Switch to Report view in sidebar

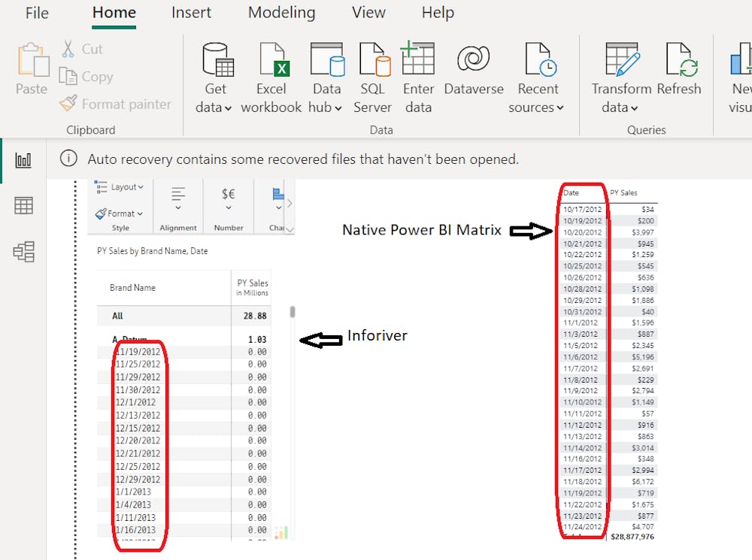point(23,160)
